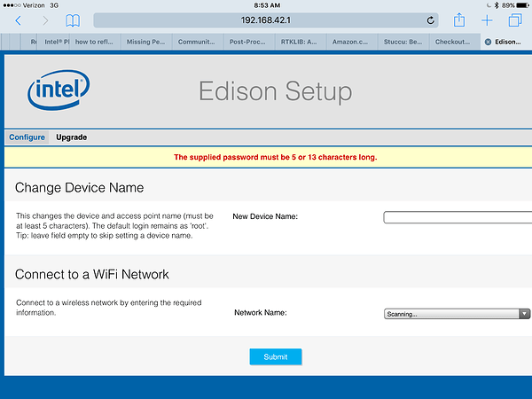Open the Scanning... network selector
This screenshot has width=532, height=399.
click(x=457, y=314)
